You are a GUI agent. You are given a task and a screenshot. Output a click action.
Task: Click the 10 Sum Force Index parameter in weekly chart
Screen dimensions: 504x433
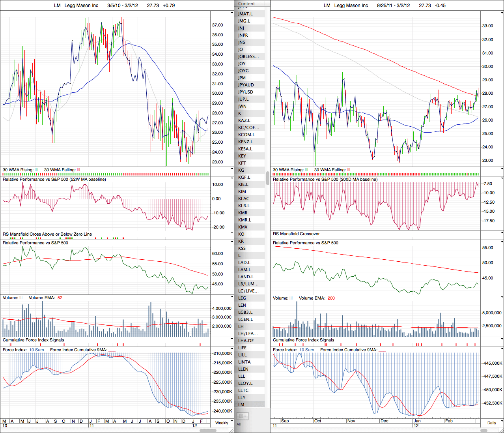tap(36, 350)
